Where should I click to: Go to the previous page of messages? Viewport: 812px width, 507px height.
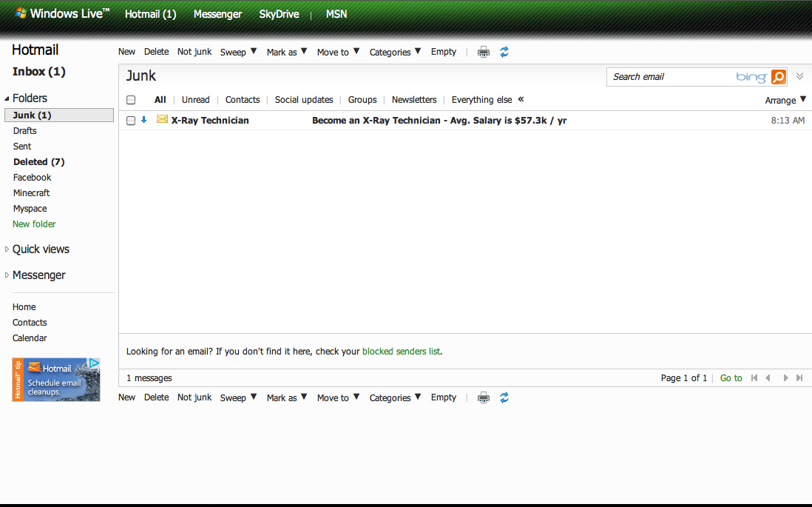pos(768,378)
